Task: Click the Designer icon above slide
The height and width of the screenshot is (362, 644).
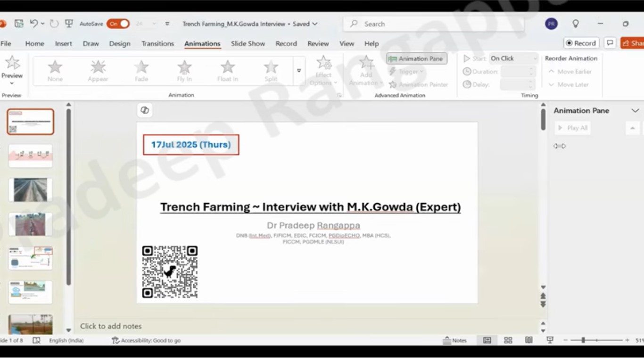Action: click(x=145, y=110)
